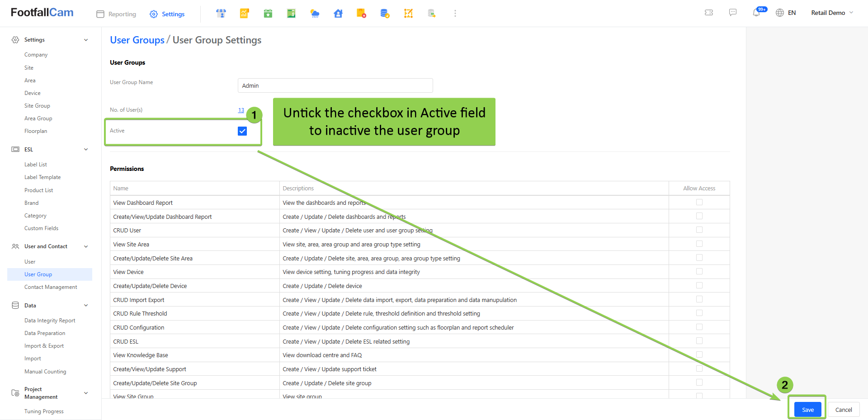The height and width of the screenshot is (420, 868).
Task: Click the FootfallCam logo
Action: click(x=42, y=13)
